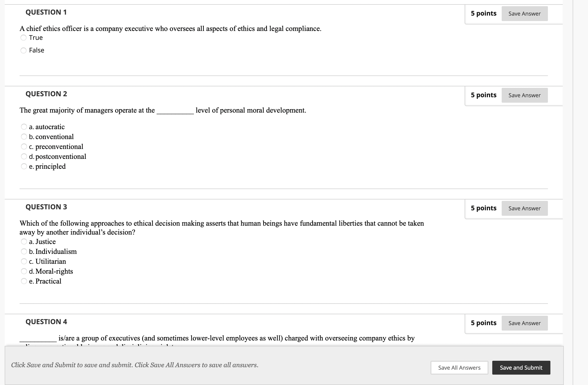
Task: Click Save Answer for Question 3
Action: [524, 208]
